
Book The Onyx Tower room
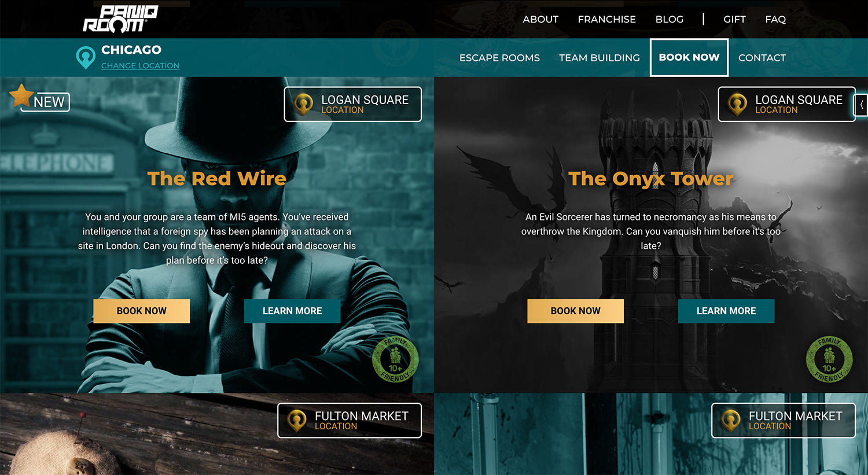[576, 311]
